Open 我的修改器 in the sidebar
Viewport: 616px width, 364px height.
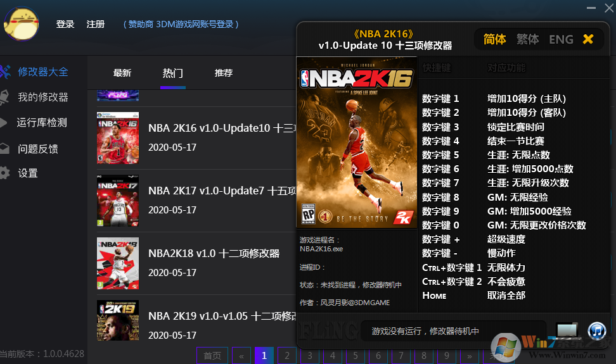43,97
